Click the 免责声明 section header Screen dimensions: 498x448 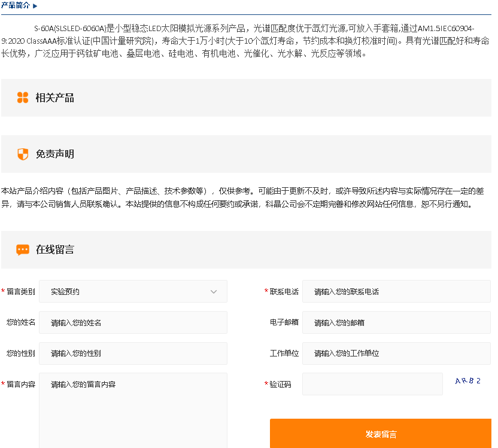55,154
